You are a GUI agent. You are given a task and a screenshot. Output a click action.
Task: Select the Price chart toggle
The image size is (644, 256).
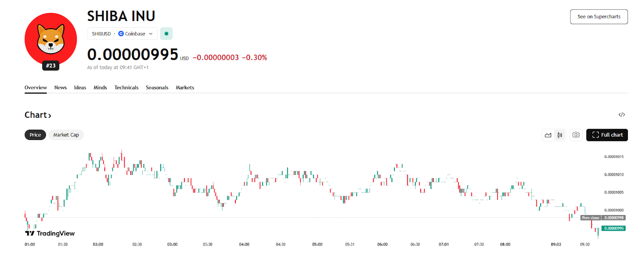click(35, 135)
